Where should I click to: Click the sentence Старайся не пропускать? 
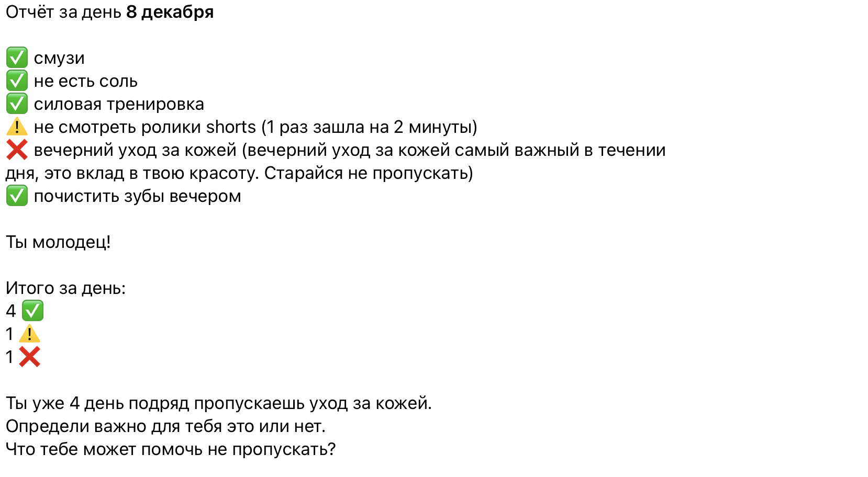pyautogui.click(x=368, y=173)
